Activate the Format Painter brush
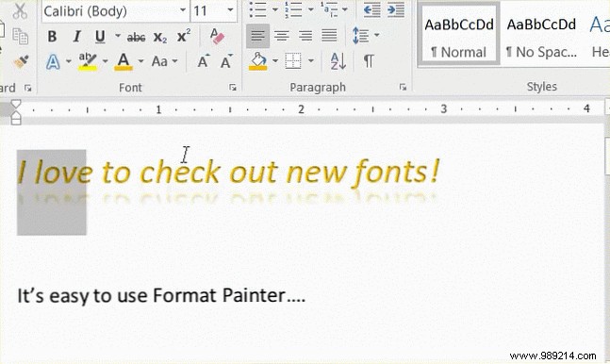Image resolution: width=610 pixels, height=364 pixels. [x=21, y=61]
